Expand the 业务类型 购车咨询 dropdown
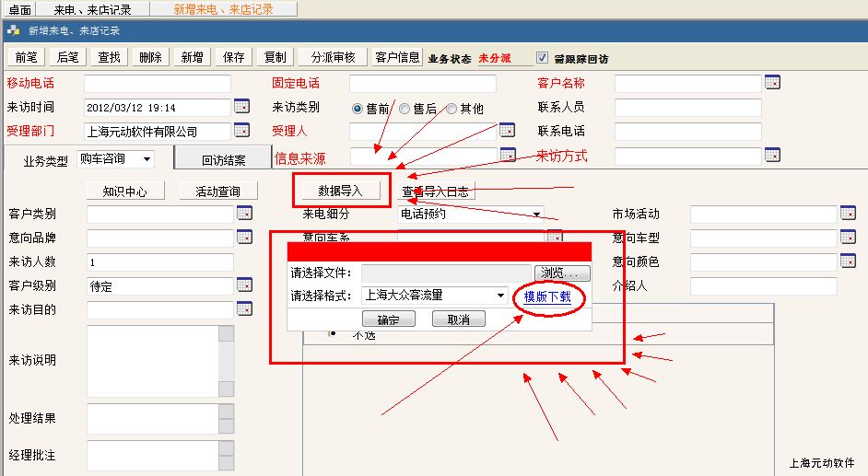868x476 pixels. pyautogui.click(x=146, y=159)
